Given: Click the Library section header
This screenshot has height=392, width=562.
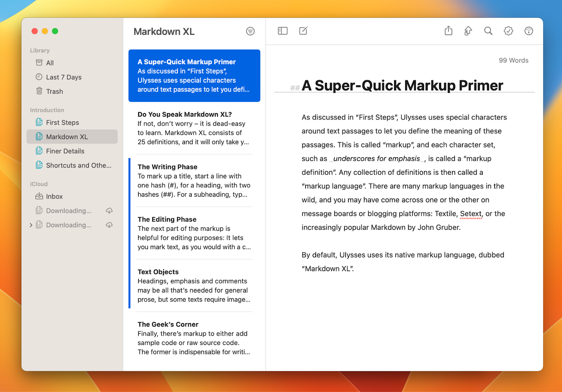Looking at the screenshot, I should pyautogui.click(x=40, y=51).
